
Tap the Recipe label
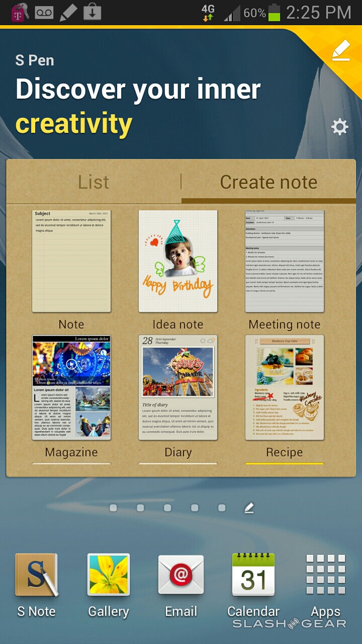click(x=285, y=452)
